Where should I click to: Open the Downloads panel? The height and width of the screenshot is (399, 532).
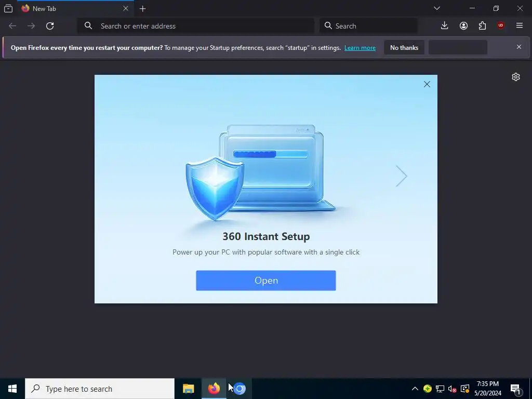coord(445,25)
